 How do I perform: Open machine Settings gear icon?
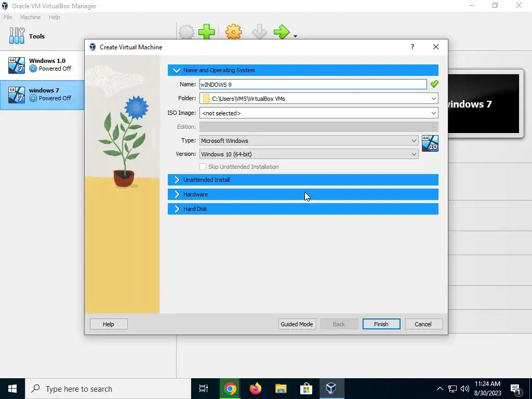click(x=234, y=32)
